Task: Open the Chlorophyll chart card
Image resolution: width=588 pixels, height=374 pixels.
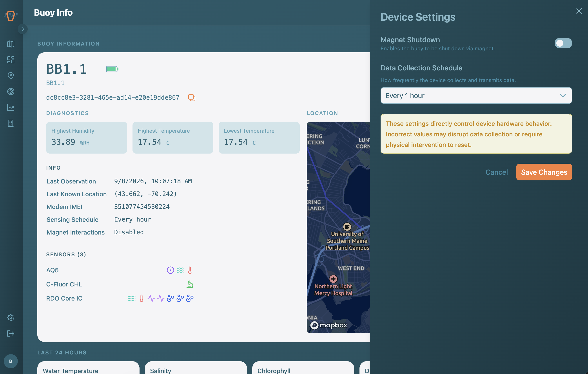Action: click(303, 368)
